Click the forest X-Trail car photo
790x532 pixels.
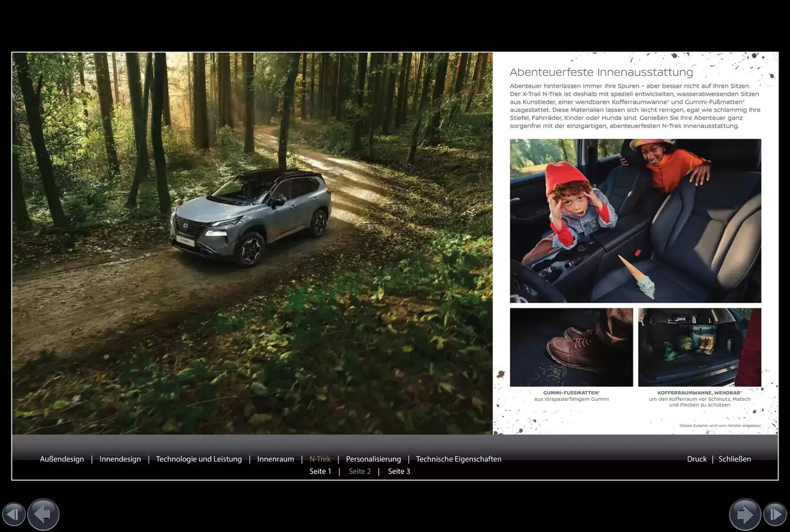point(252,243)
